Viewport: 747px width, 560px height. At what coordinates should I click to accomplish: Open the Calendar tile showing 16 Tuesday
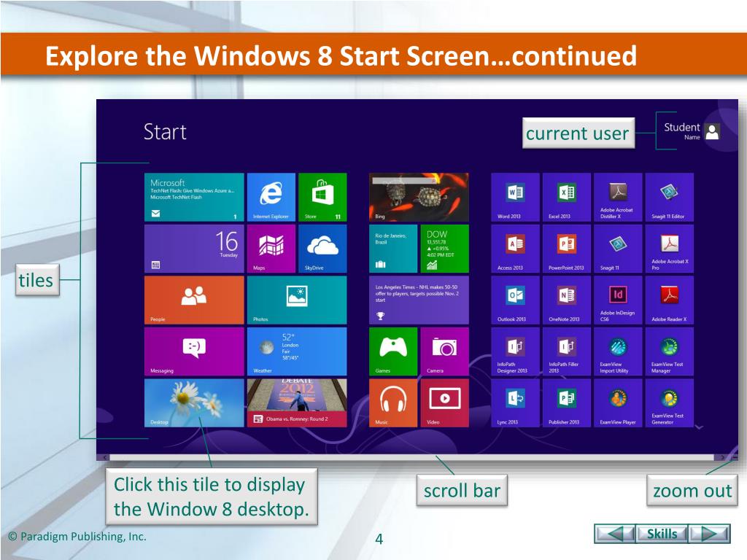click(194, 249)
